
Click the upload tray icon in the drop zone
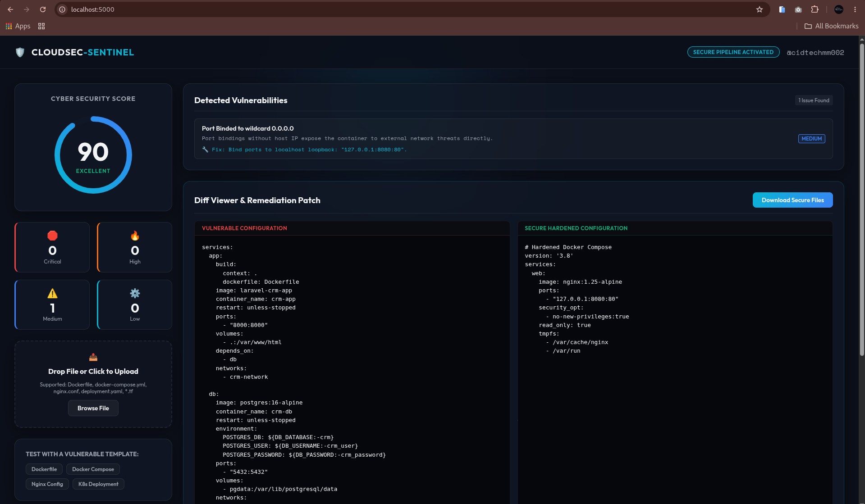coord(93,357)
